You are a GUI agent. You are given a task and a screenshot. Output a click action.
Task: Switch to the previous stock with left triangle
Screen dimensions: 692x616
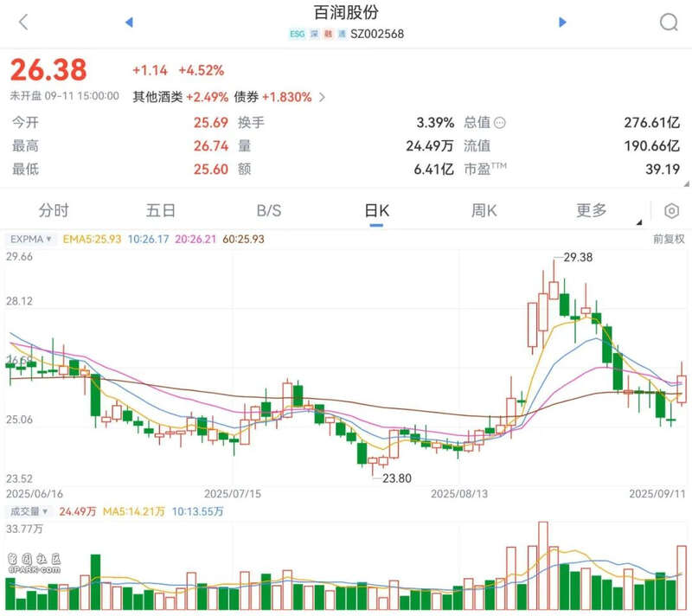pyautogui.click(x=129, y=22)
